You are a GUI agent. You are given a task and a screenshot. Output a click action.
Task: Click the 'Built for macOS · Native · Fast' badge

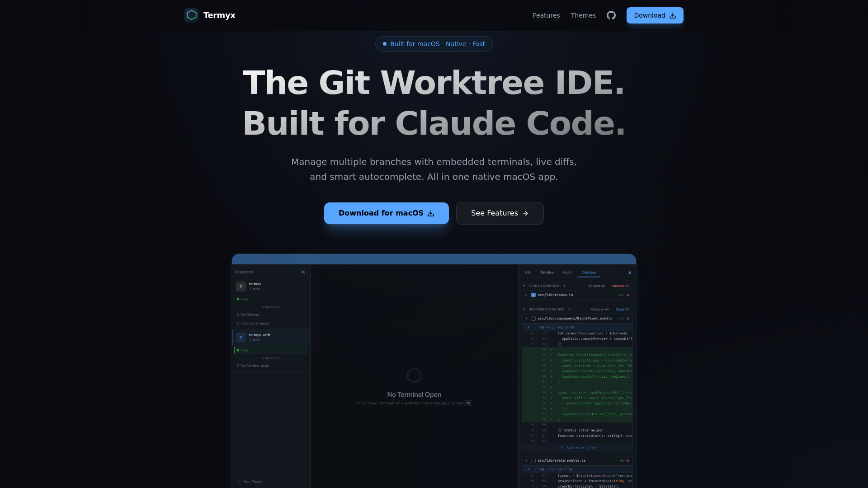coord(434,44)
